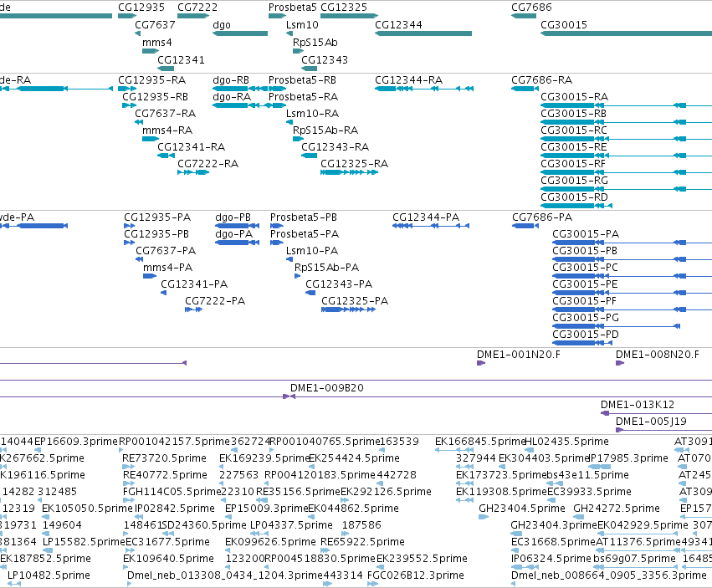
Task: Open the DME1-013K12 clone label
Action: click(x=637, y=406)
